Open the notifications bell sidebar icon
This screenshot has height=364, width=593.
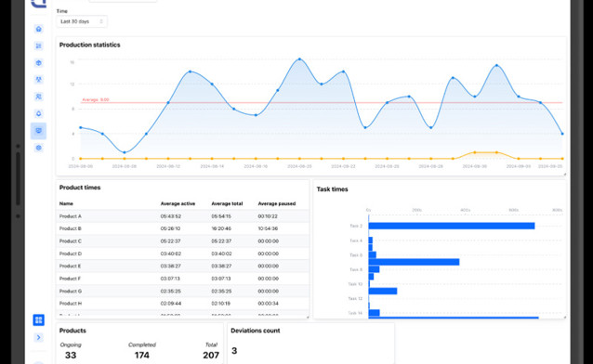39,113
